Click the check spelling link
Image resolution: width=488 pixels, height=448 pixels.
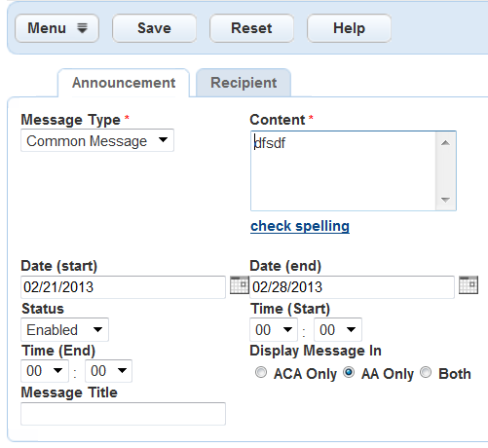300,226
